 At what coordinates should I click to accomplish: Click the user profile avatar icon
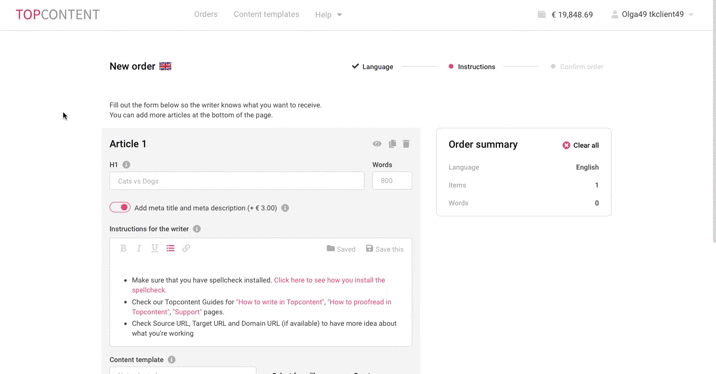615,15
